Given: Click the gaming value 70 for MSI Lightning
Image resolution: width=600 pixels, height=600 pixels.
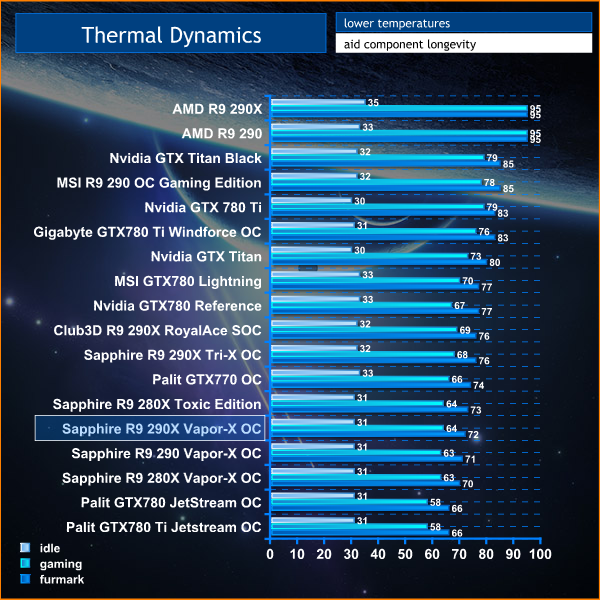Looking at the screenshot, I should click(x=468, y=281).
